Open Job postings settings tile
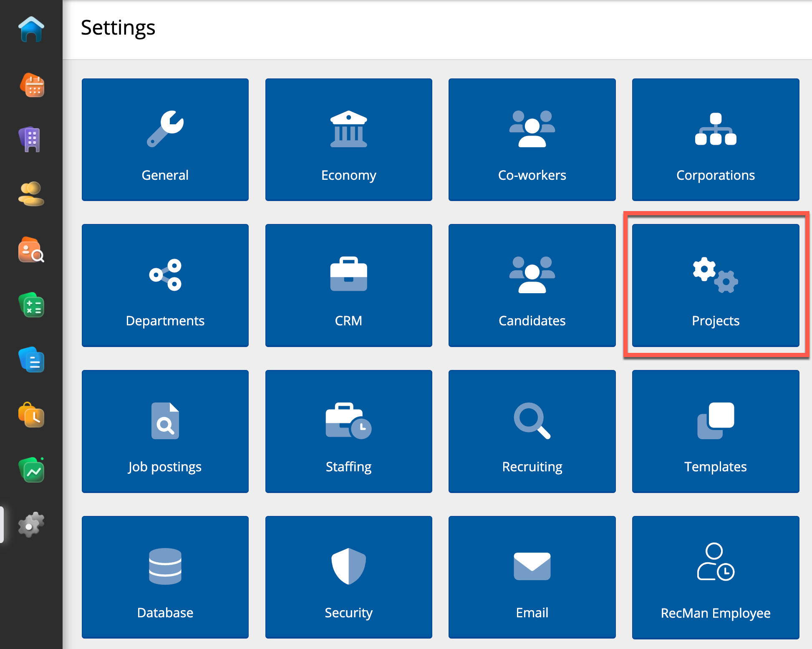The width and height of the screenshot is (812, 649). (x=165, y=431)
